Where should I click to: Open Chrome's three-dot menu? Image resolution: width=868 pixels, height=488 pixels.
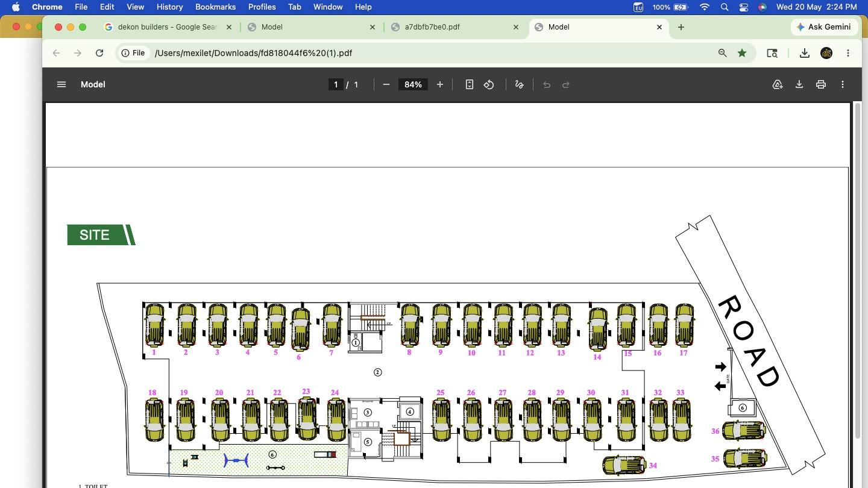[848, 53]
